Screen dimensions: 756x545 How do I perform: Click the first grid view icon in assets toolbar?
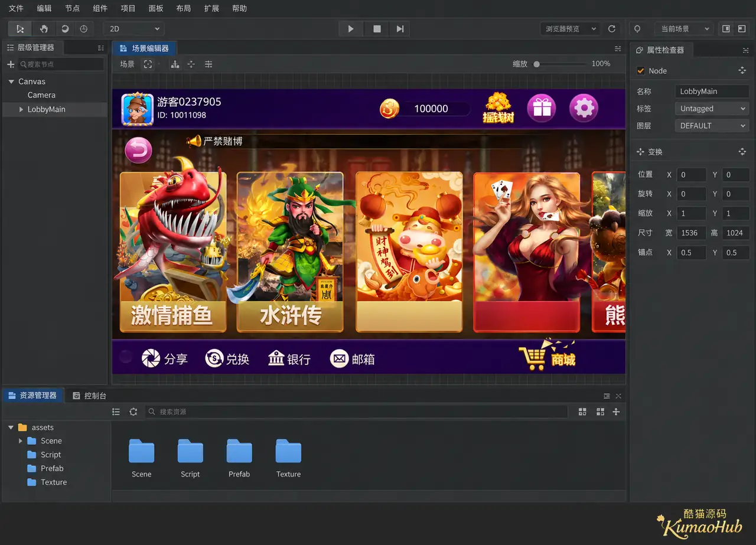[x=583, y=412]
